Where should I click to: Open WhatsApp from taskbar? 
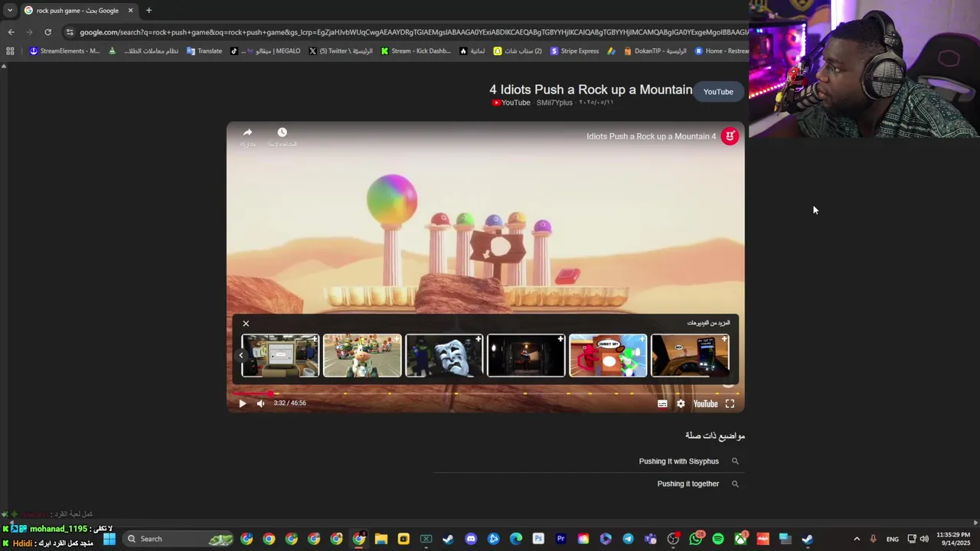click(695, 539)
